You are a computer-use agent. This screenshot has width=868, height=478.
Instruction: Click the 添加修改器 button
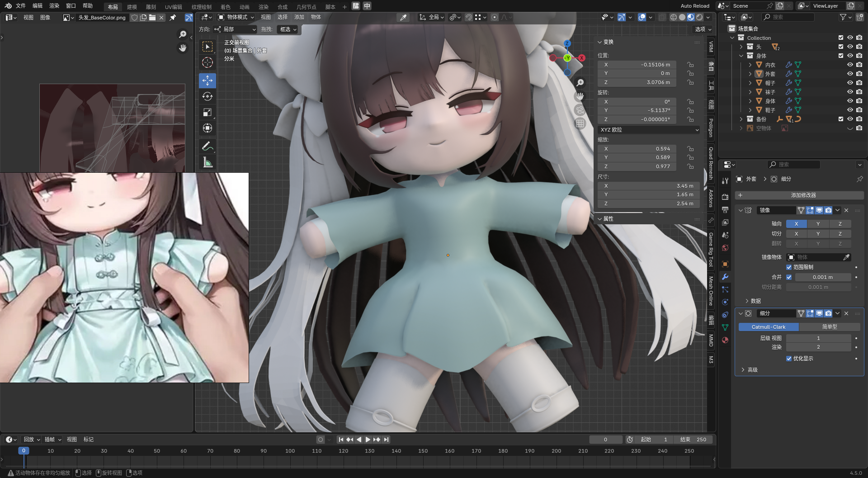803,195
